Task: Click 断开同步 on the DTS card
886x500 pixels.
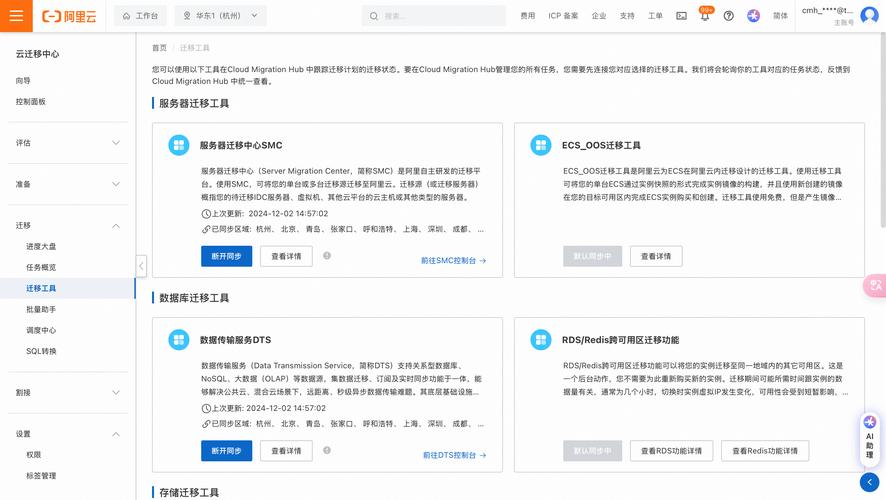Action: pos(227,451)
